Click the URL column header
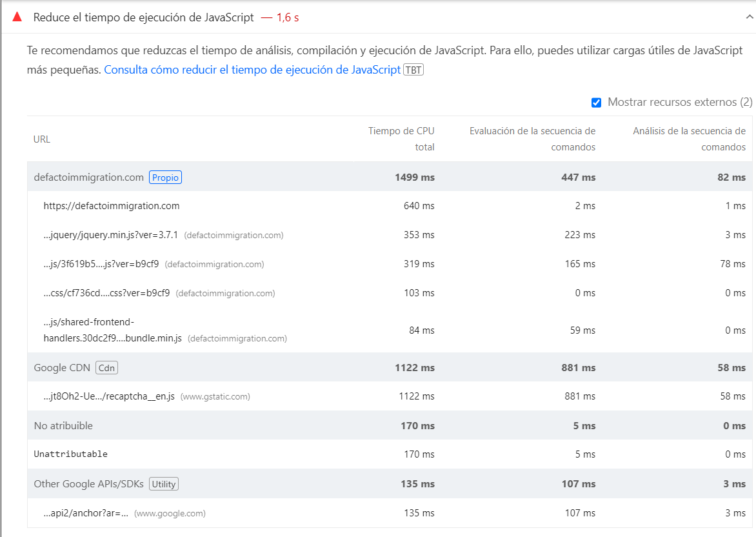Screen dimensions: 756x537 42,139
